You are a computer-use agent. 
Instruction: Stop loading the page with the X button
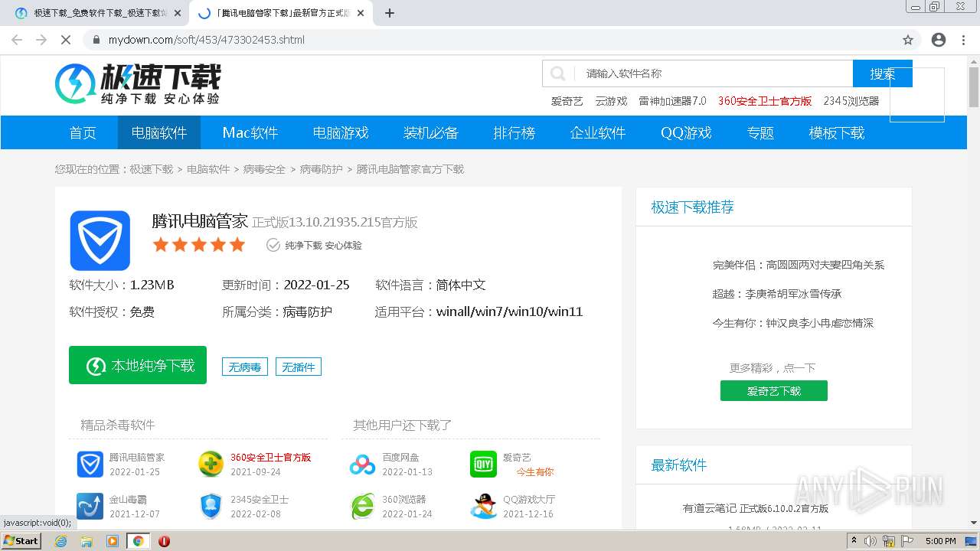[66, 40]
